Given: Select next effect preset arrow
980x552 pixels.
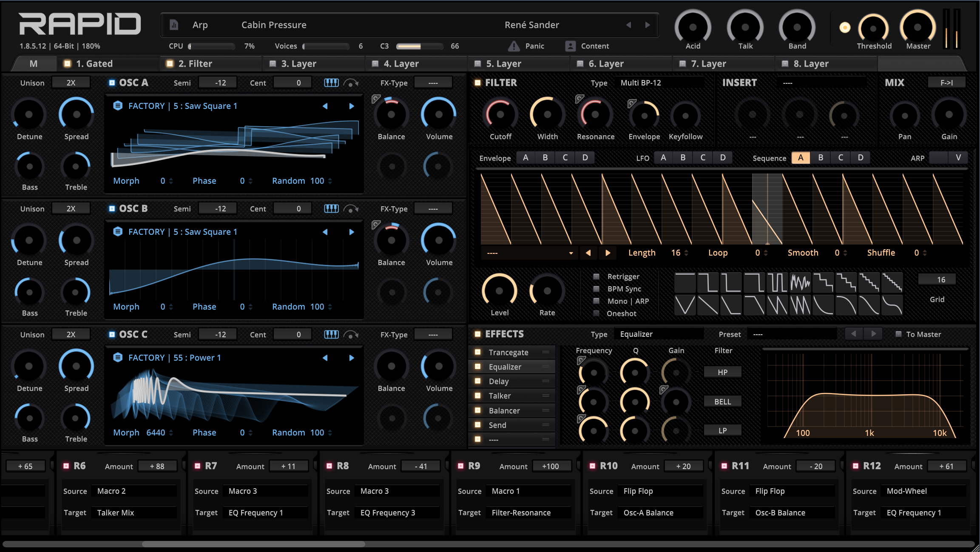Looking at the screenshot, I should point(873,334).
